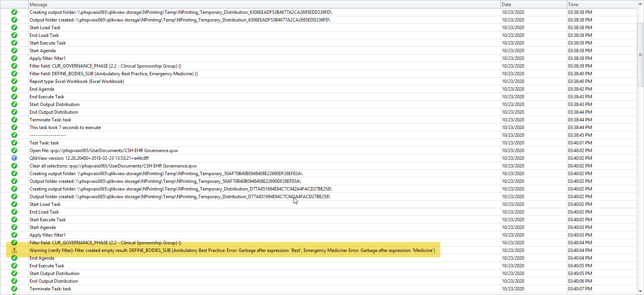The width and height of the screenshot is (644, 295).
Task: Click the check icon for 'Terminate Task: task' at 03:40:07 PM
Action: coord(14,288)
